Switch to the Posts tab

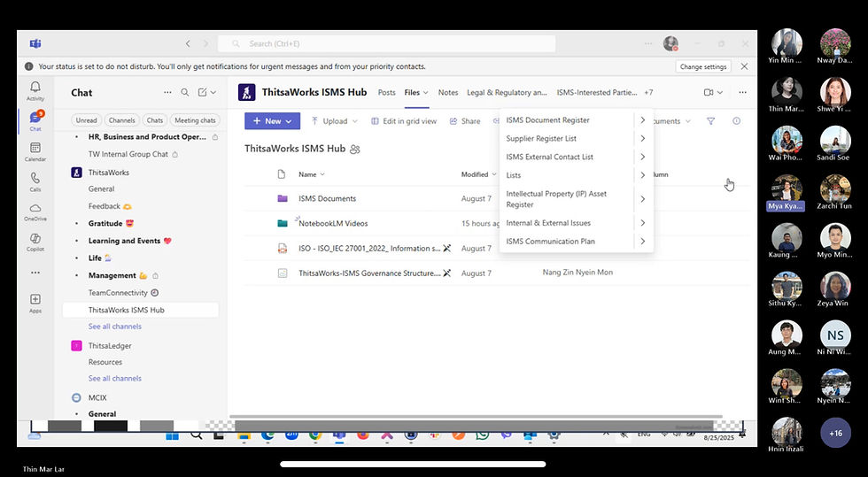tap(386, 92)
